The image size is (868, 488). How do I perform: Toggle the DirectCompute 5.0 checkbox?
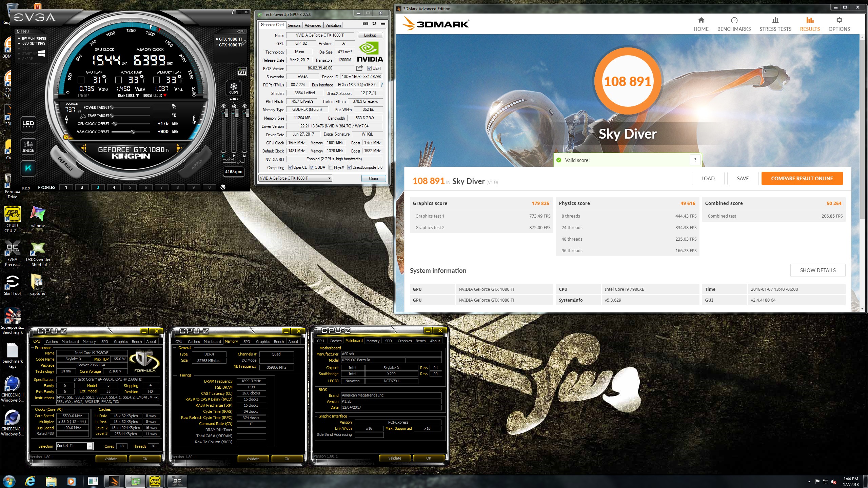tap(349, 167)
